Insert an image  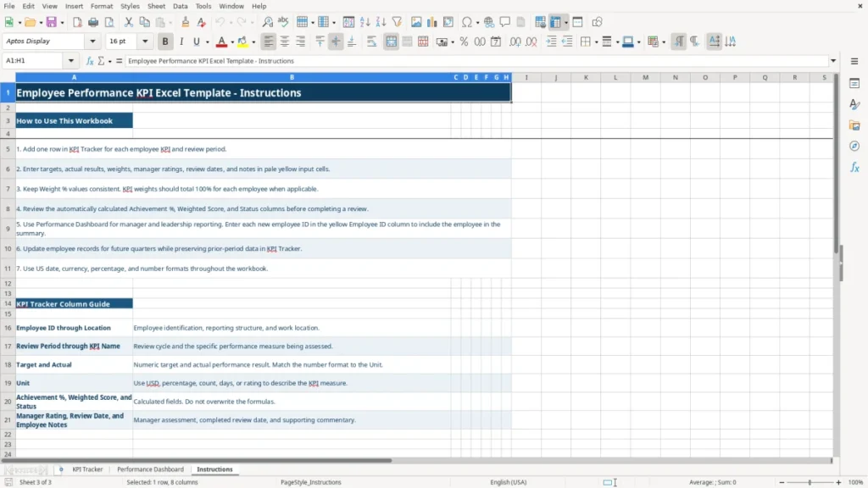tap(416, 22)
